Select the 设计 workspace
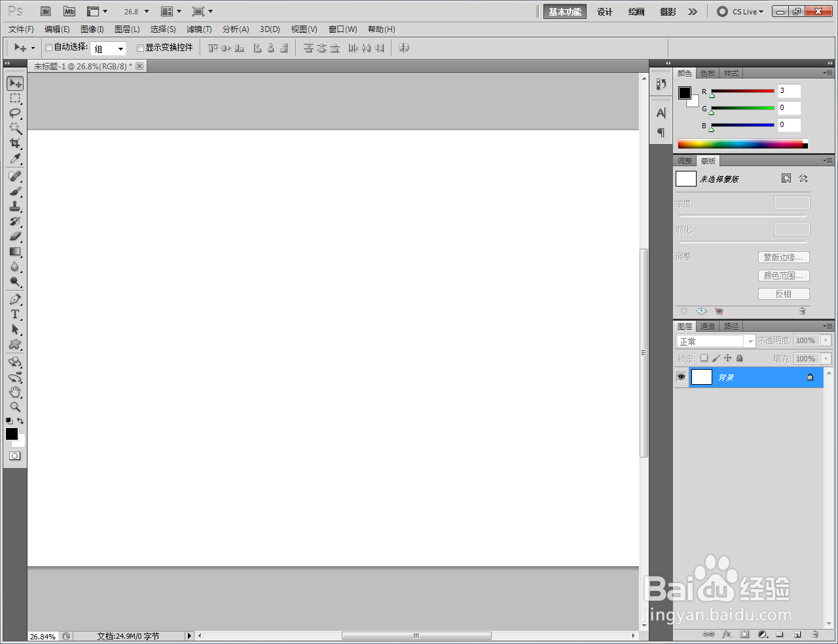838x644 pixels. pos(605,12)
